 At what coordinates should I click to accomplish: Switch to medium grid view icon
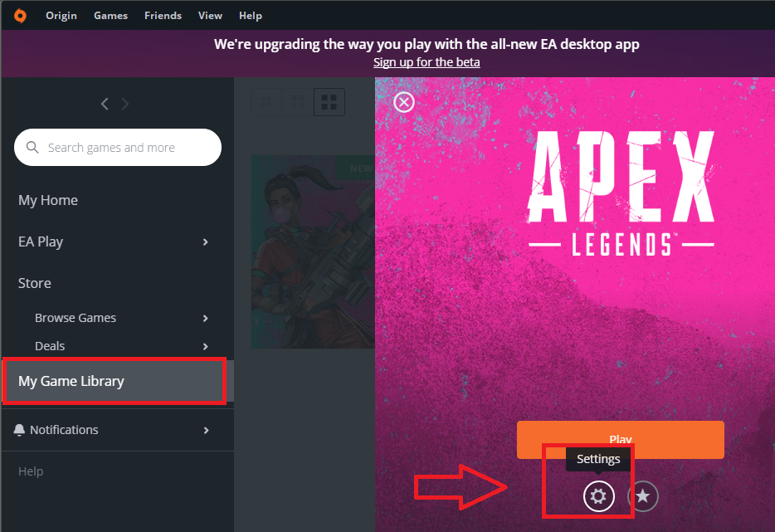click(x=298, y=102)
